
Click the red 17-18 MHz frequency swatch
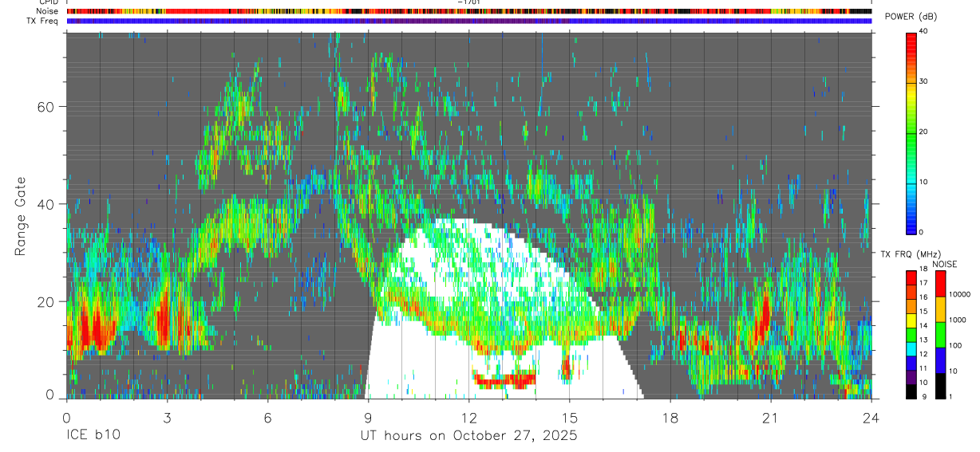pos(911,278)
